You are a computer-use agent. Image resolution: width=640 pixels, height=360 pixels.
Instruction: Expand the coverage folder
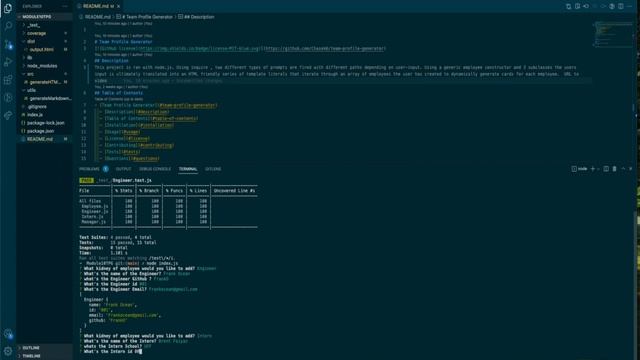(44, 33)
